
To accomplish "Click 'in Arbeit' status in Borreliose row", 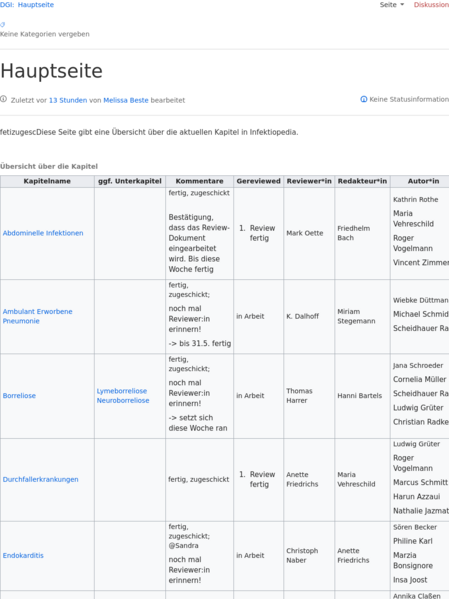I will tap(250, 396).
